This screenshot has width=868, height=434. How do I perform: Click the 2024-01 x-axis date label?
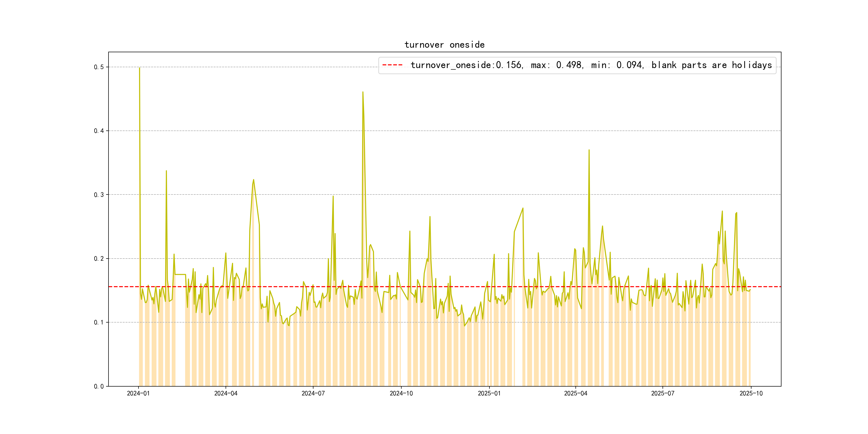tap(138, 393)
